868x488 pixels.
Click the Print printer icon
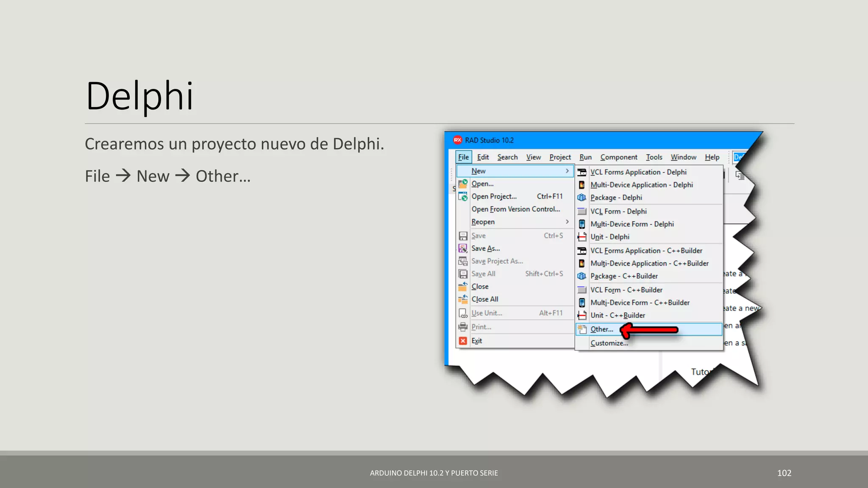[463, 327]
